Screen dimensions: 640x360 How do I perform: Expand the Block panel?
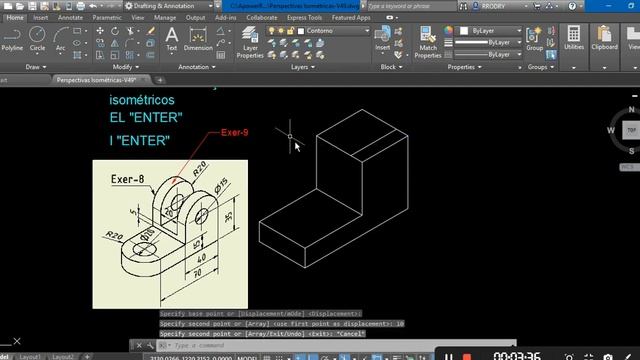pos(391,67)
